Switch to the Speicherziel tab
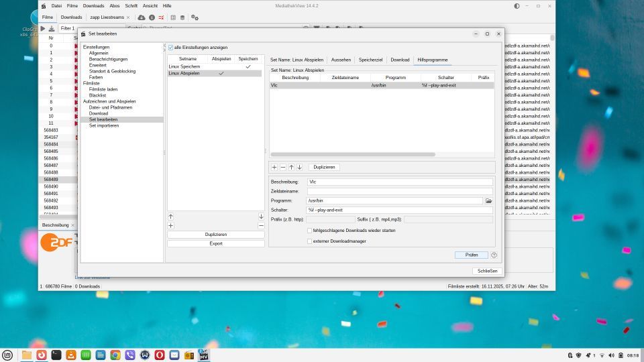The height and width of the screenshot is (362, 644). point(370,60)
